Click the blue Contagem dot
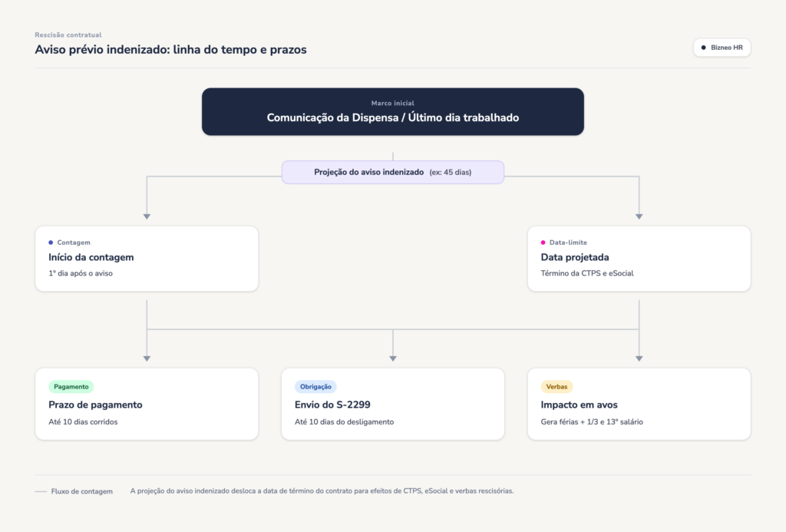The image size is (786, 532). pos(51,243)
